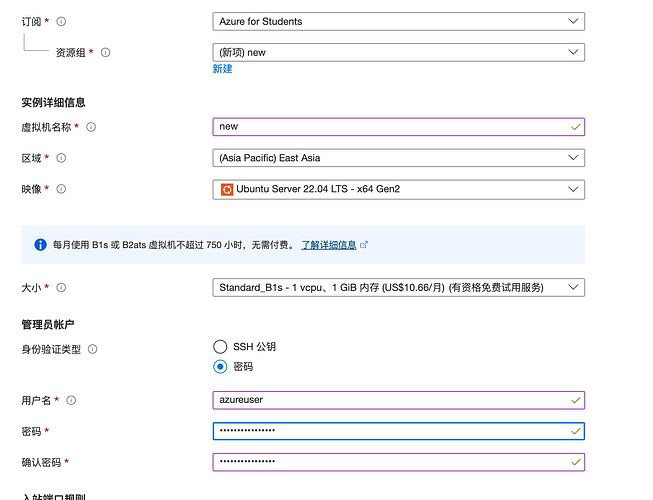Image resolution: width=653 pixels, height=500 pixels.
Task: Open Azure for Students subscription dropdown
Action: [399, 21]
